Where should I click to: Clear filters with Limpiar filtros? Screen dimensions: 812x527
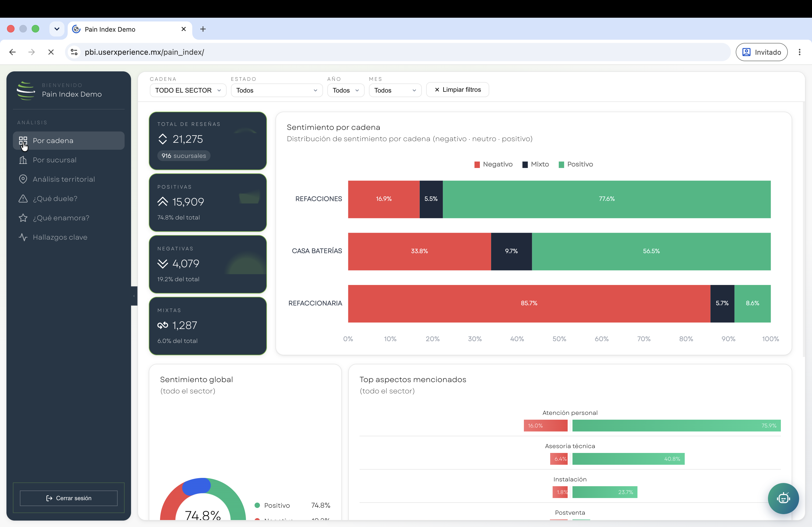point(458,90)
